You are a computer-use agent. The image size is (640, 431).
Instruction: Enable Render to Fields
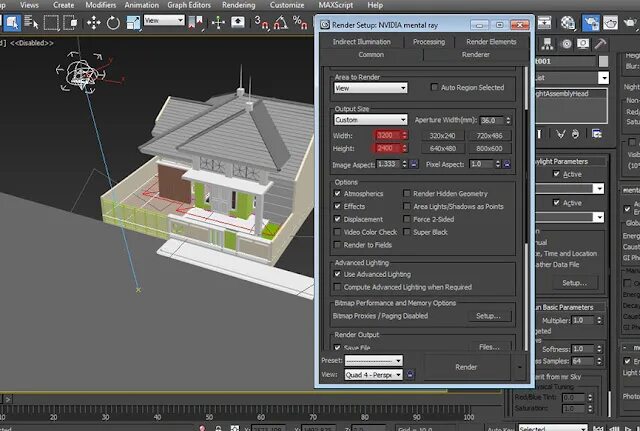tap(337, 244)
